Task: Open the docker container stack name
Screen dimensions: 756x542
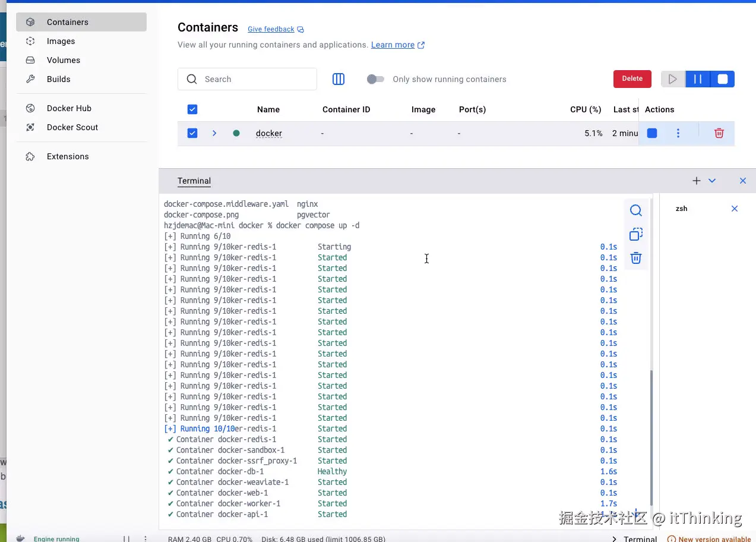Action: click(x=269, y=133)
